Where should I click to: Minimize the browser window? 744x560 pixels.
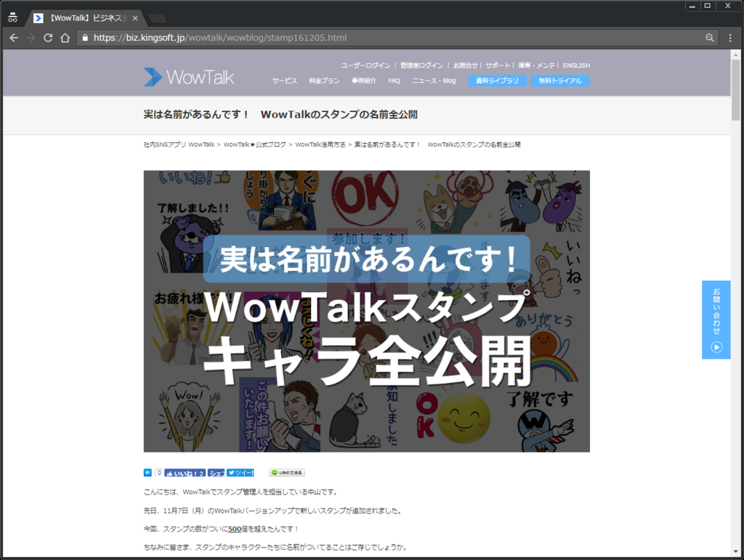click(692, 6)
